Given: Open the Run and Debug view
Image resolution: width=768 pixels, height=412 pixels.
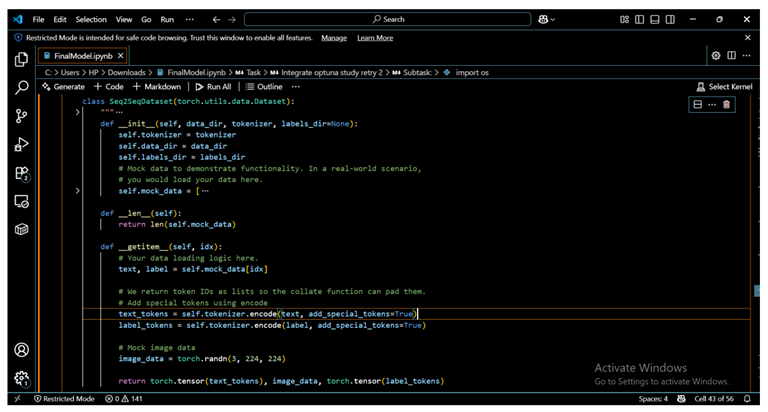Looking at the screenshot, I should point(21,145).
